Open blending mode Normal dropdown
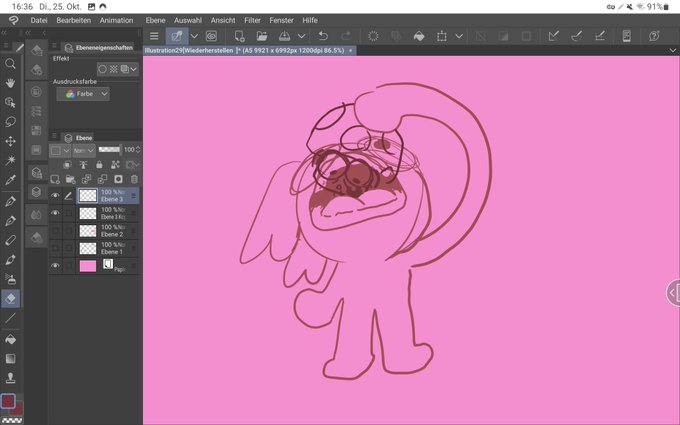Screen dimensions: 680x425 point(84,150)
